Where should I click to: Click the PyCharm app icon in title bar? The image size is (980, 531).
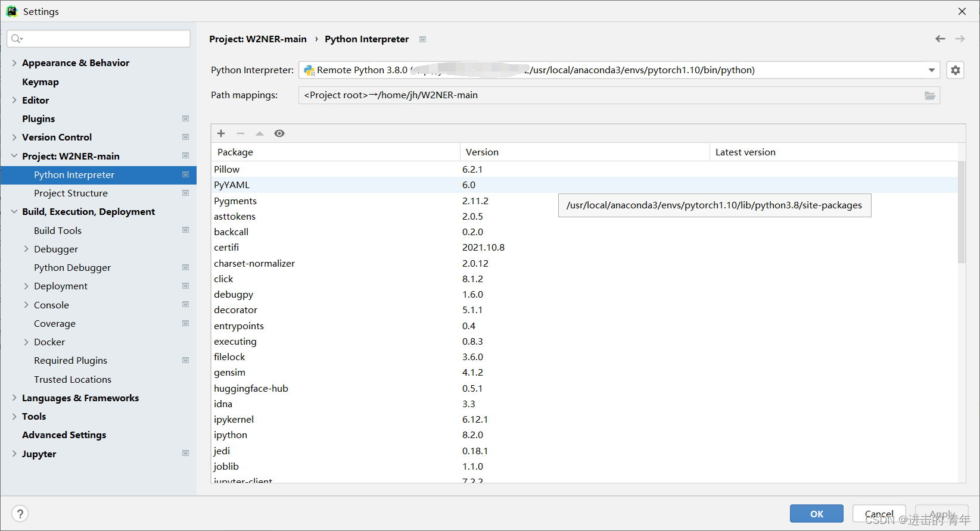(x=11, y=11)
